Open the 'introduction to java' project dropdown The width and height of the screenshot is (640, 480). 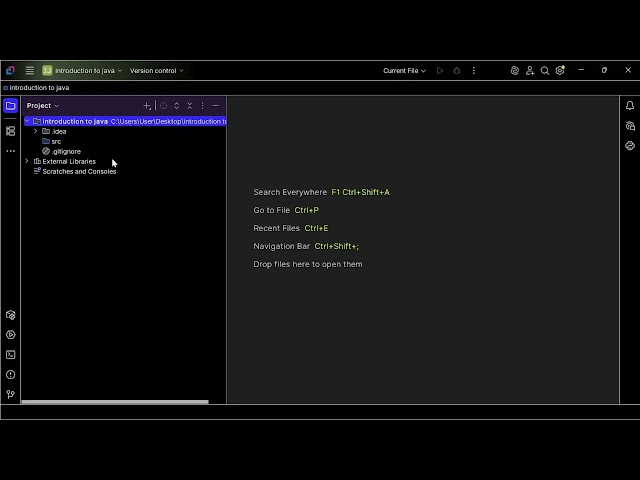[x=82, y=71]
